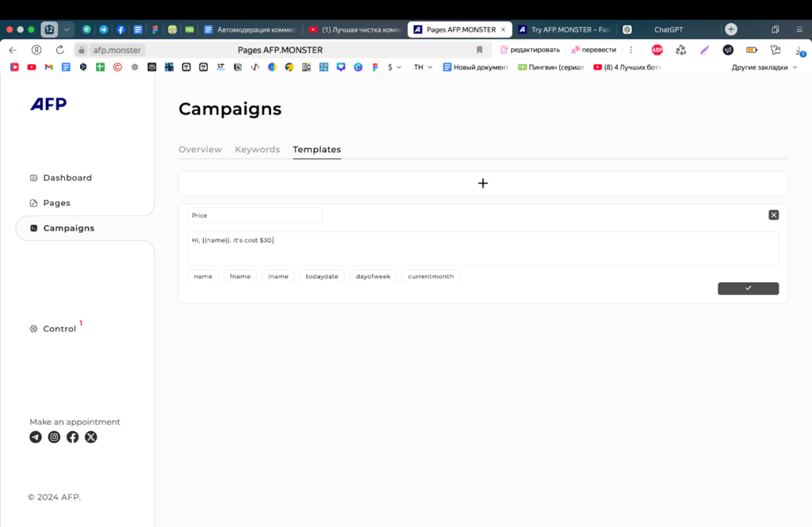Open X (Twitter) link in sidebar footer
Viewport: 812px width, 527px height.
(x=91, y=437)
